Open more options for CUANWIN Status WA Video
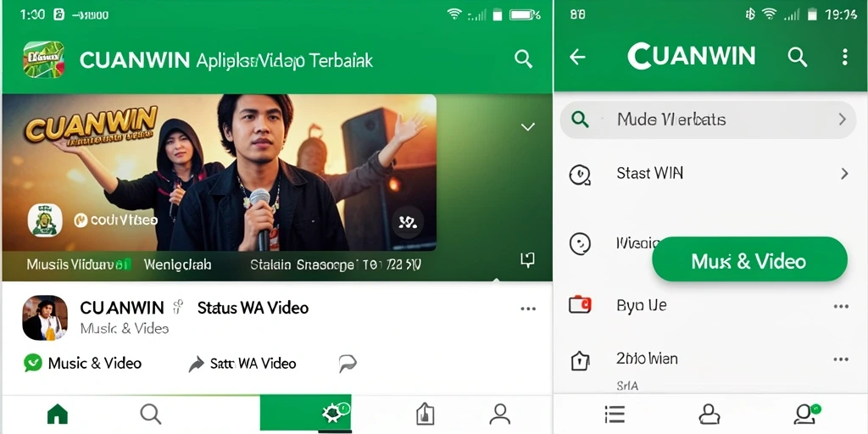Viewport: 868px width, 434px height. pos(528,309)
